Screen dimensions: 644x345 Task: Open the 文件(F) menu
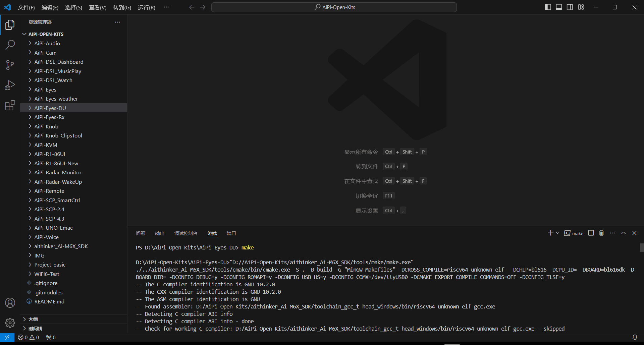pos(26,7)
